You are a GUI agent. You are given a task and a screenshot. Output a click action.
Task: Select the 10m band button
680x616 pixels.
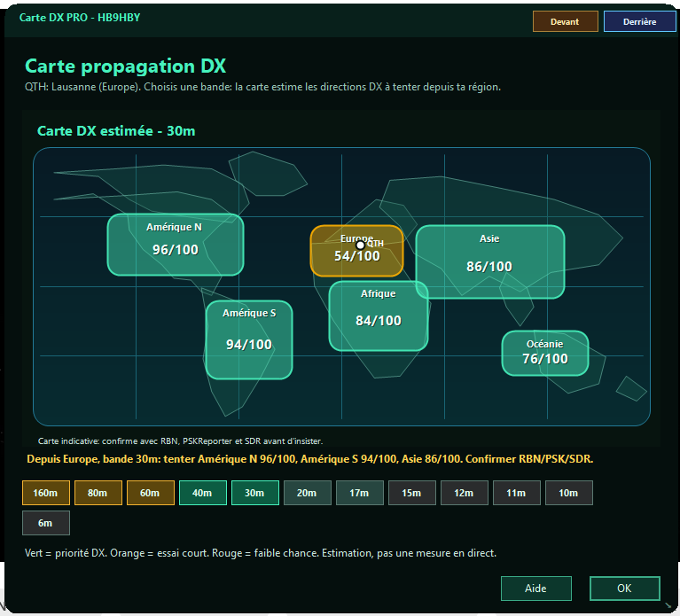click(569, 493)
